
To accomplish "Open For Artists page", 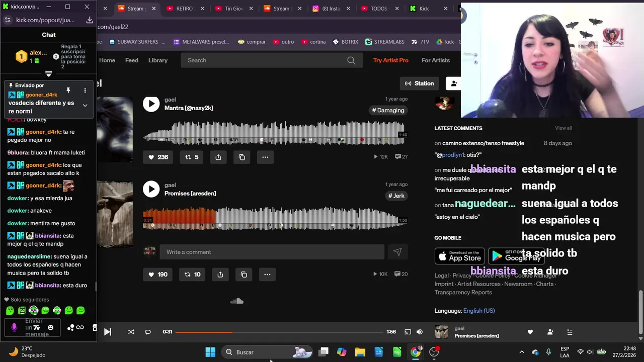I will tap(436, 60).
